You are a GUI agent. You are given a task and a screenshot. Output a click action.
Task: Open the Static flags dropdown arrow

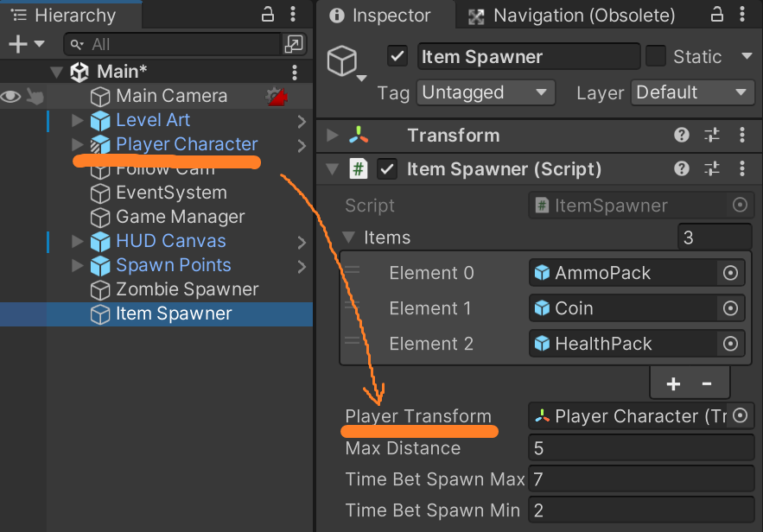pos(747,56)
